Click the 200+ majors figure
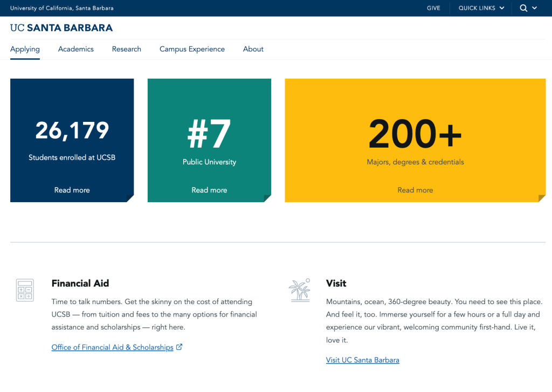Image resolution: width=552 pixels, height=392 pixels. click(415, 134)
